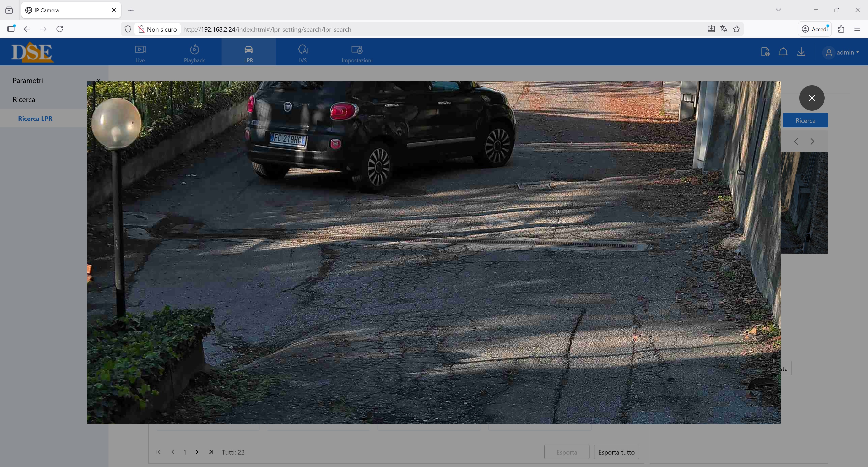Switch to Playback tab
Screen dimensions: 868x467
point(194,53)
